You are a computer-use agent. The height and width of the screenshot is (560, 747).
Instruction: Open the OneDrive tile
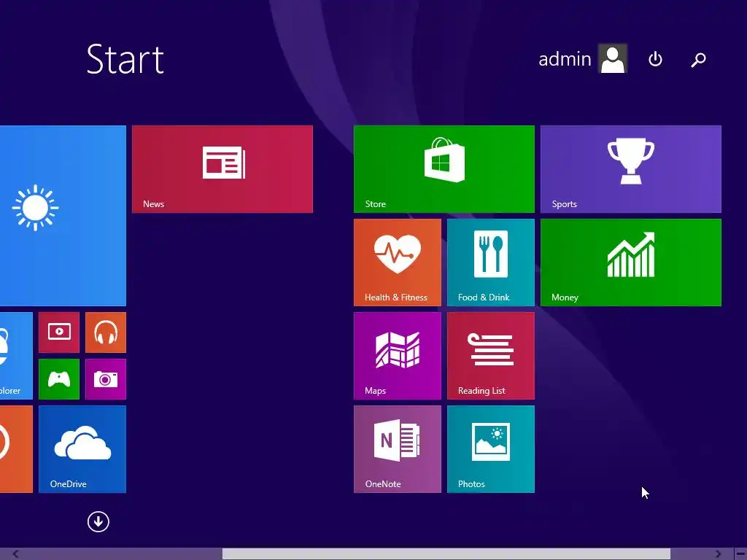(x=82, y=449)
